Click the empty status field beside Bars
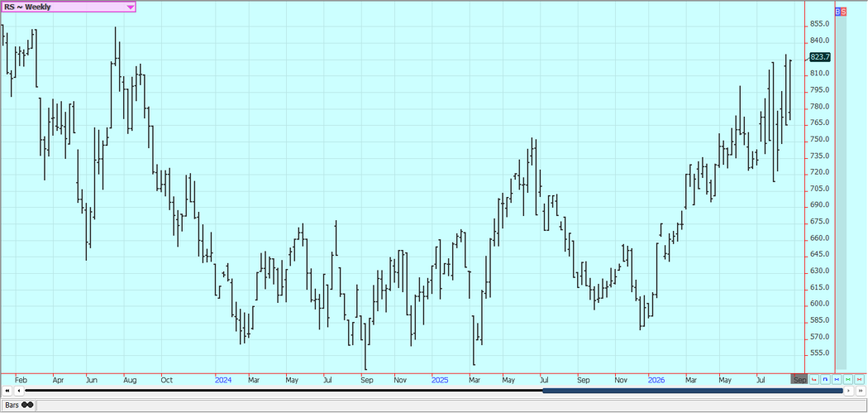868x413 pixels. pos(451,406)
